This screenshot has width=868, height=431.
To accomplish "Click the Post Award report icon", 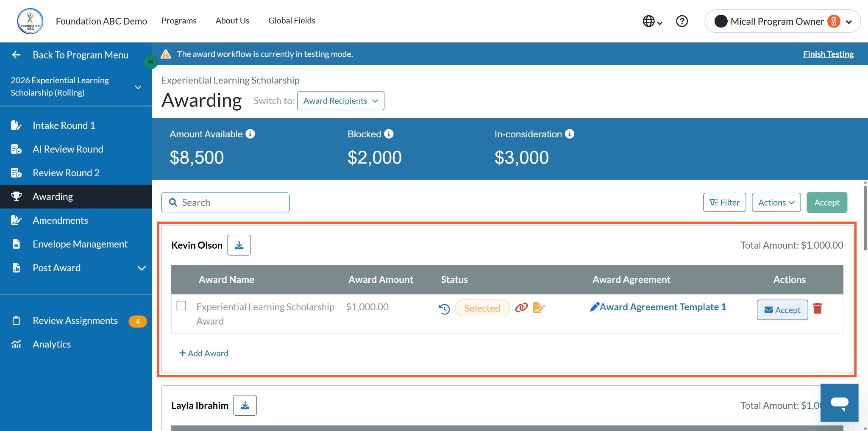I will pos(16,268).
